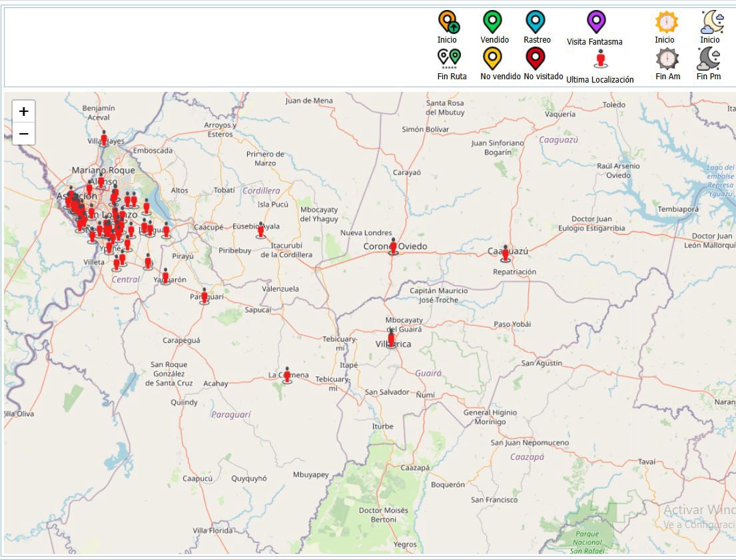The height and width of the screenshot is (560, 736).
Task: Select the green Vendido pin icon
Action: tap(492, 22)
